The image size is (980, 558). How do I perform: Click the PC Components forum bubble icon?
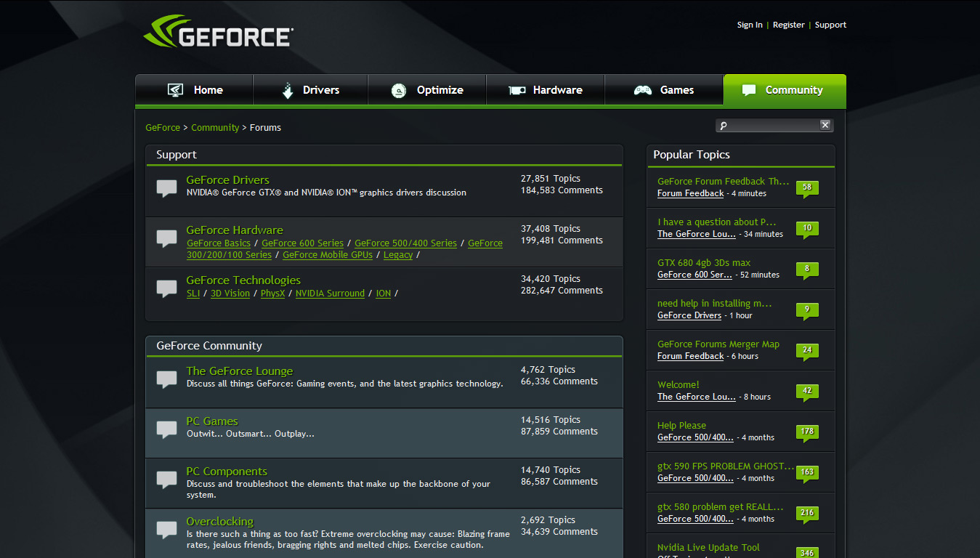pos(167,480)
